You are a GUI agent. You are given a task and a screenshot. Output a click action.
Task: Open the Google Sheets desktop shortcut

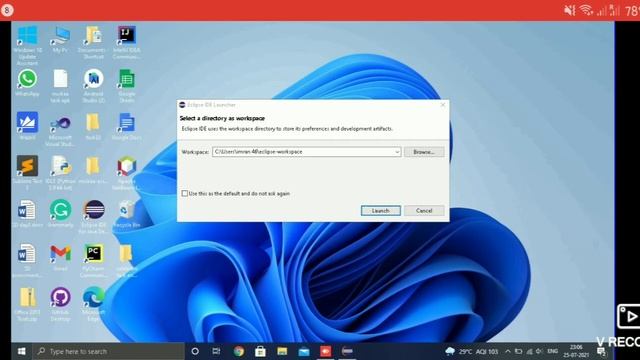click(x=127, y=86)
